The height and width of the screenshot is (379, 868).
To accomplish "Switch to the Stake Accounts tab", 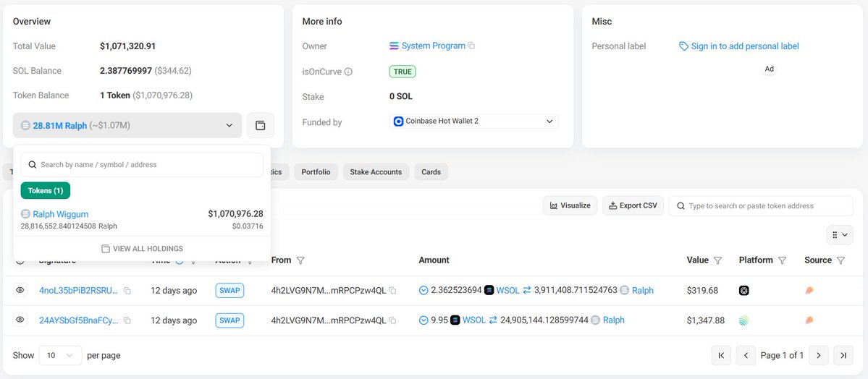I will coord(376,172).
